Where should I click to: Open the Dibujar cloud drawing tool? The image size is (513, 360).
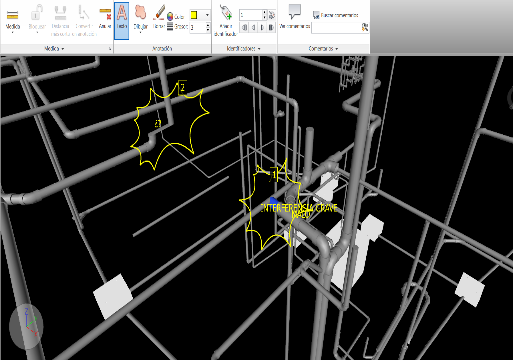(x=141, y=18)
